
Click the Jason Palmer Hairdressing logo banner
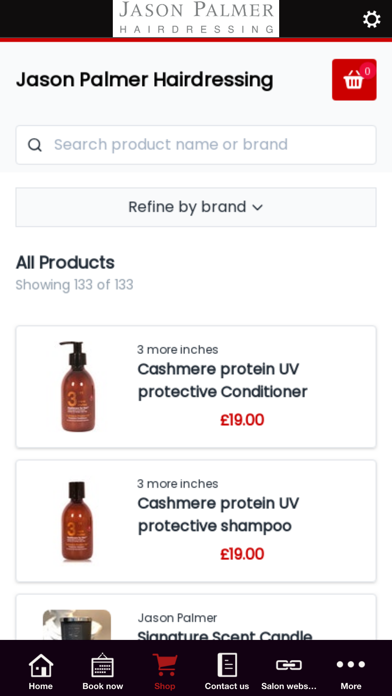tap(196, 19)
